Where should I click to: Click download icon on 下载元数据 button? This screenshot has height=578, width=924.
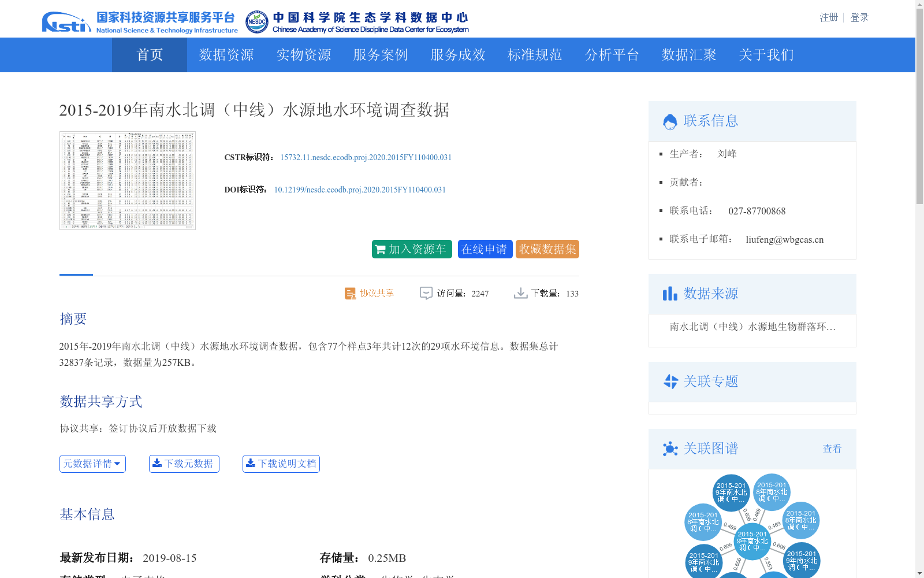click(x=157, y=463)
